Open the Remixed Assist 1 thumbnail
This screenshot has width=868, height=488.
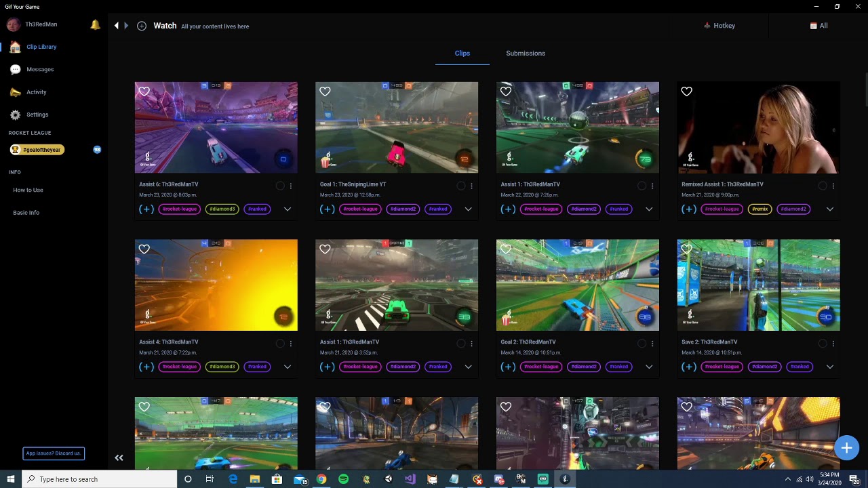point(758,127)
